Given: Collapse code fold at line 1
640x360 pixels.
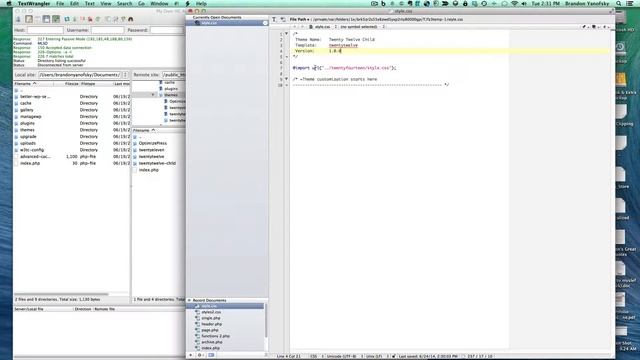Looking at the screenshot, I should pyautogui.click(x=287, y=34).
